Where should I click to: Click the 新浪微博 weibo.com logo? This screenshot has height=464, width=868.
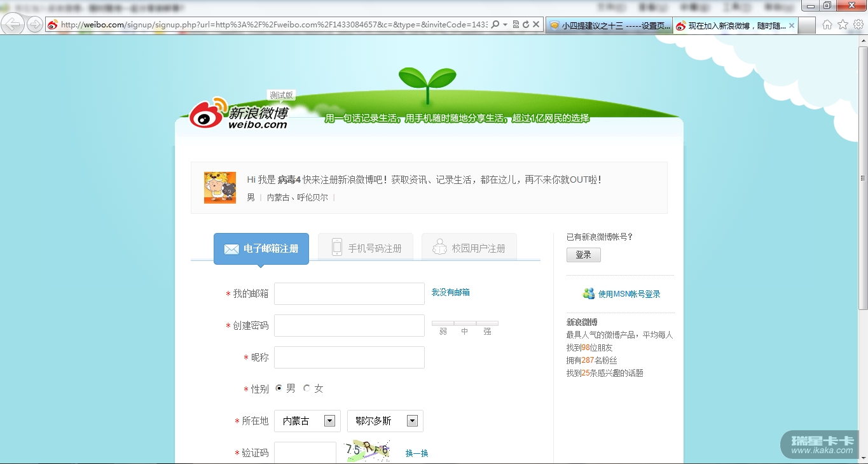(x=239, y=113)
